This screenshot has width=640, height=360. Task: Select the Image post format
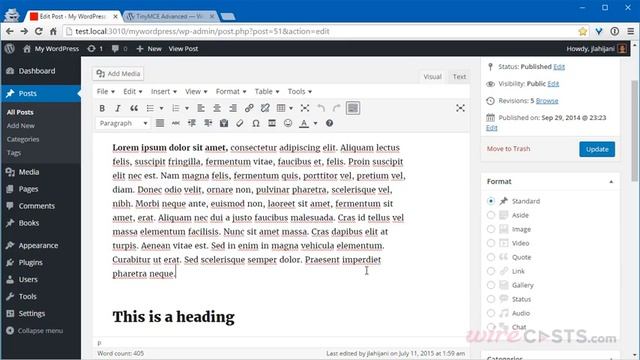491,229
